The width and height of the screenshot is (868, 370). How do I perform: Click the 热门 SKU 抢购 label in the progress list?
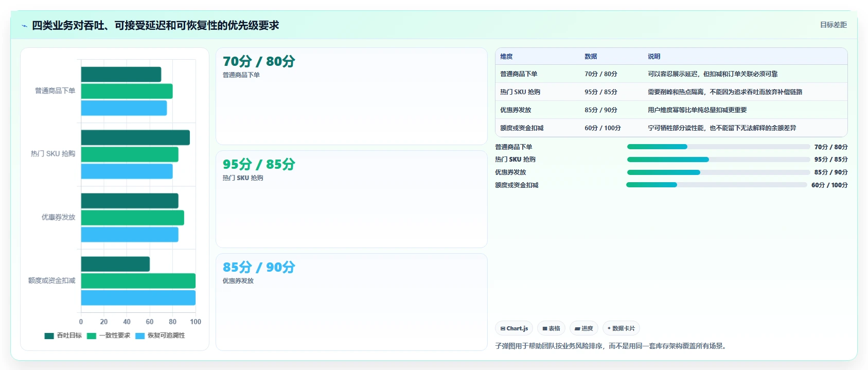(x=515, y=160)
